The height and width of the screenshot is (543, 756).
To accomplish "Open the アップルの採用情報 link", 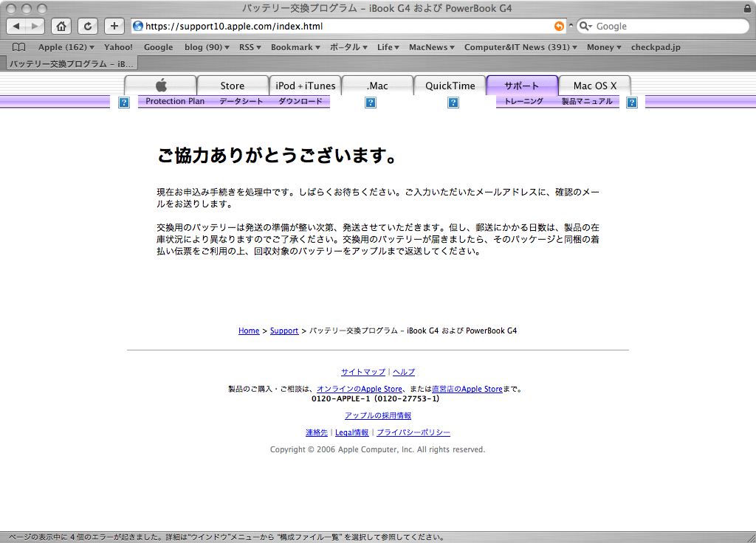I will click(x=378, y=415).
